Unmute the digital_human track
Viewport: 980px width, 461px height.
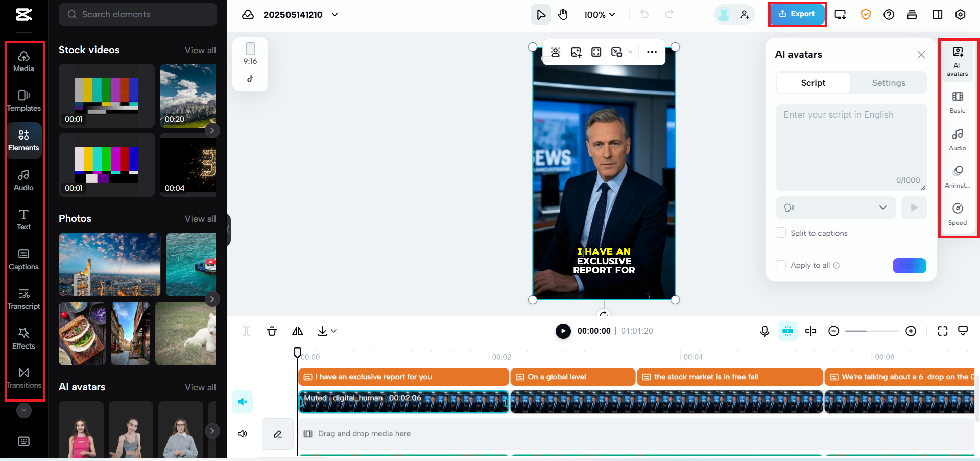click(x=242, y=402)
